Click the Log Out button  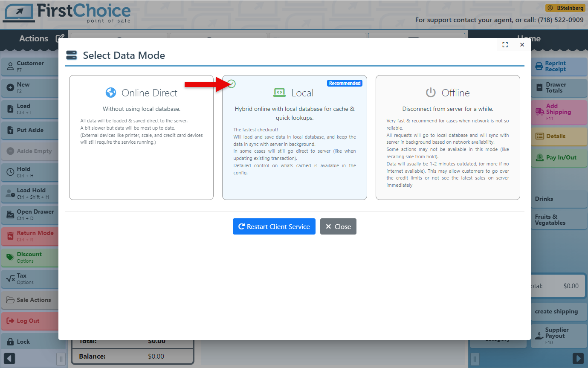click(29, 321)
